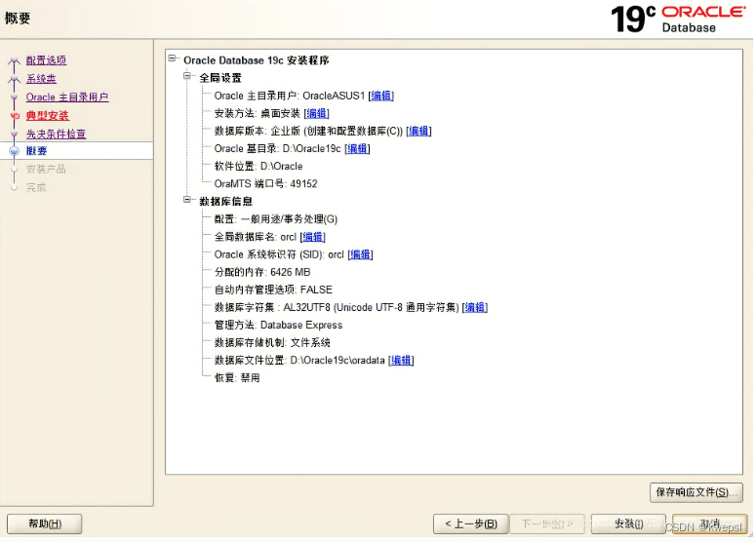Select the 恢复: 禁用 row
Viewport: 756px width, 542px height.
pos(237,377)
